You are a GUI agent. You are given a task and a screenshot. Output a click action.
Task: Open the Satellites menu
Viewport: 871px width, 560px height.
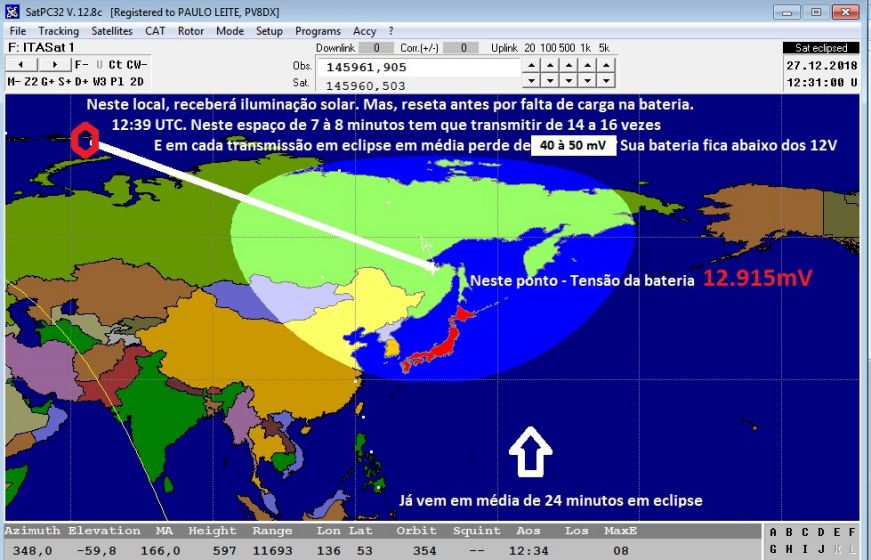(x=111, y=31)
